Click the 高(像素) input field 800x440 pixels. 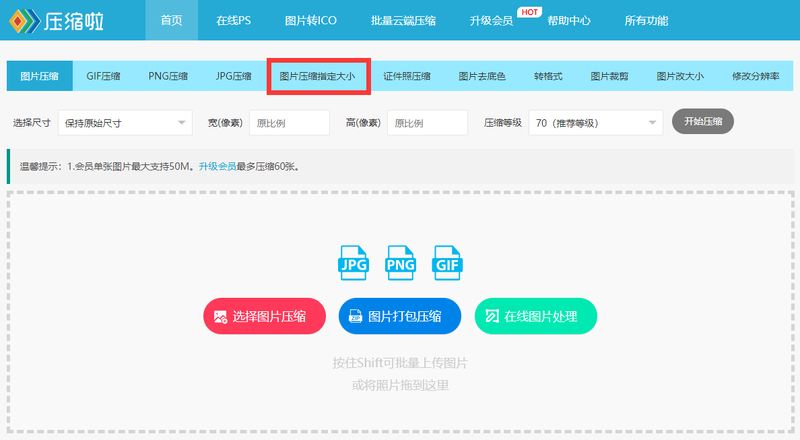[427, 123]
